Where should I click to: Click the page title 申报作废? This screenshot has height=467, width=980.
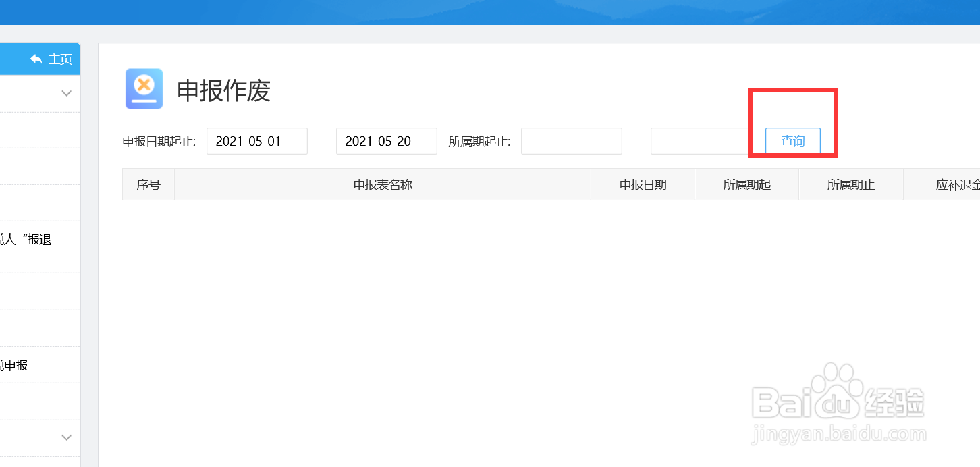pyautogui.click(x=224, y=91)
